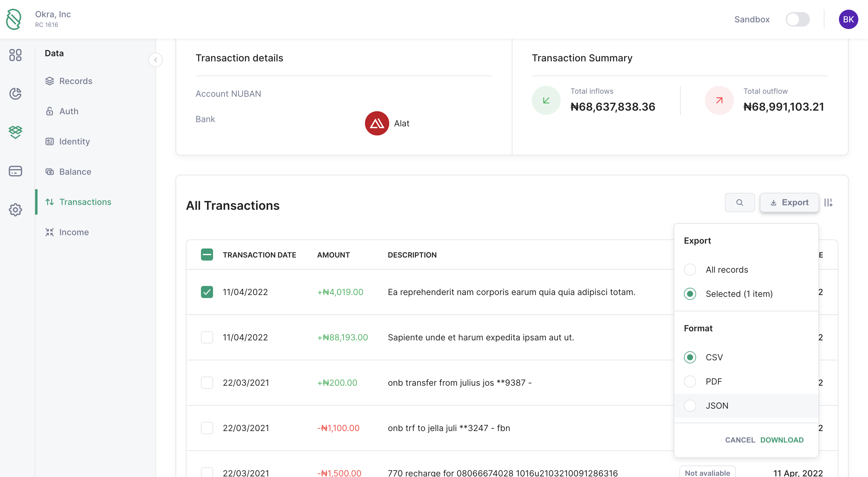The height and width of the screenshot is (477, 868).
Task: Choose All records radio option
Action: pyautogui.click(x=690, y=270)
